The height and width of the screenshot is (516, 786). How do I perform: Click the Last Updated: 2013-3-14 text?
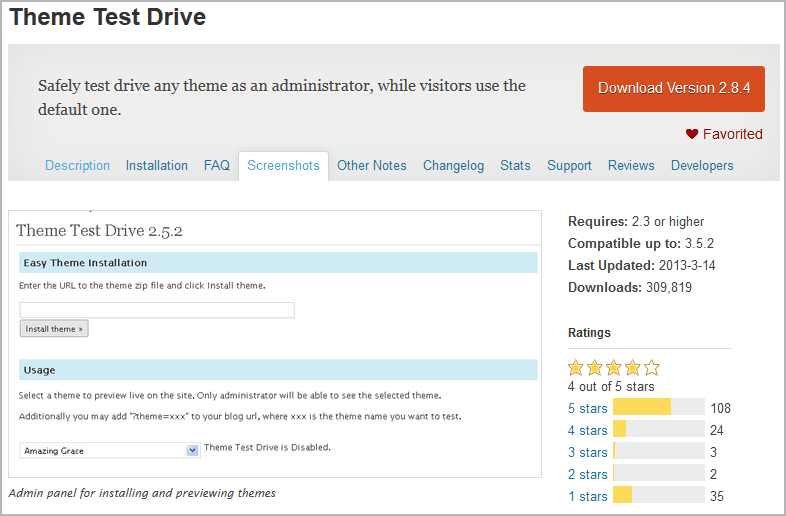click(642, 265)
